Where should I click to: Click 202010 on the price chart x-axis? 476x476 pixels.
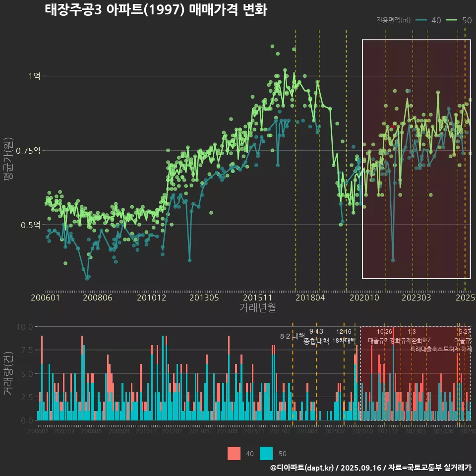coord(364,297)
